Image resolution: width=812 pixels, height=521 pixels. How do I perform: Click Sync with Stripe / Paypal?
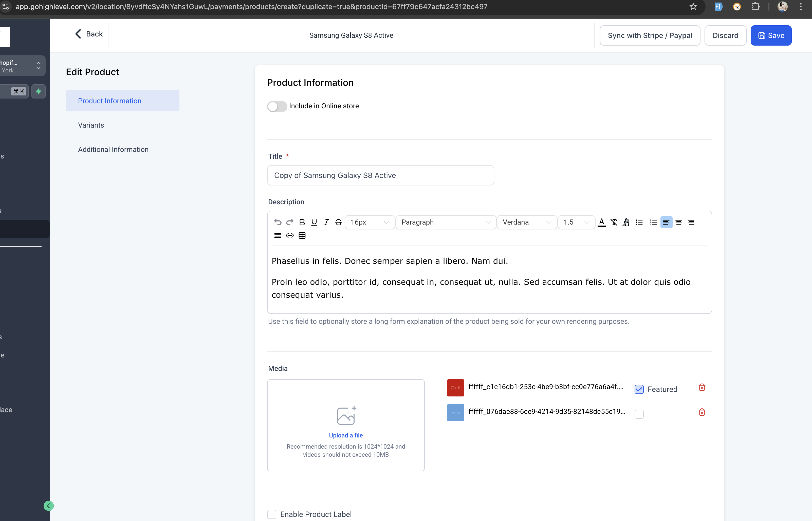tap(650, 35)
